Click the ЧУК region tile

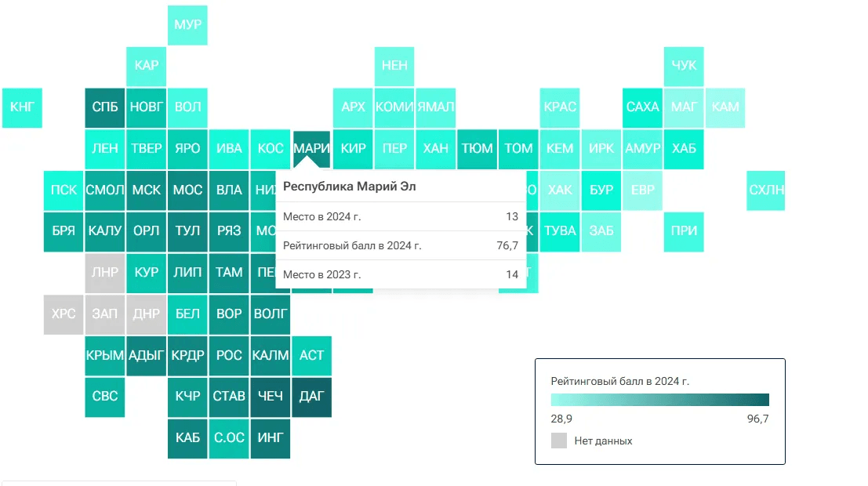click(684, 66)
